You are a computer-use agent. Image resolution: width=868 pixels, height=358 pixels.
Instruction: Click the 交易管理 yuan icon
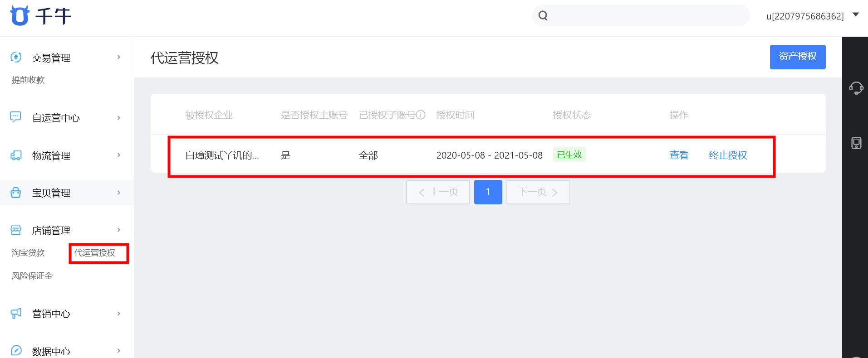[16, 57]
